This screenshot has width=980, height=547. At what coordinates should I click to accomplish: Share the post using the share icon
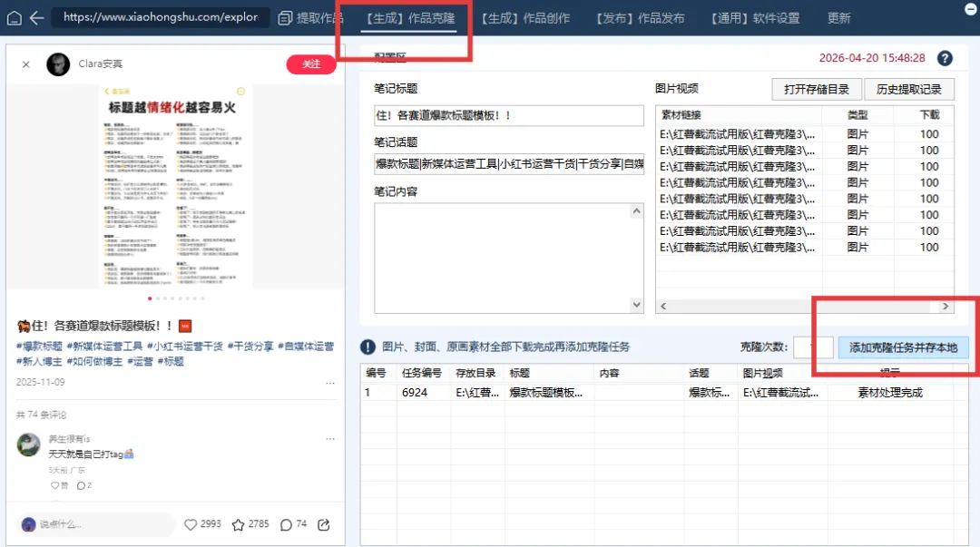pos(323,523)
